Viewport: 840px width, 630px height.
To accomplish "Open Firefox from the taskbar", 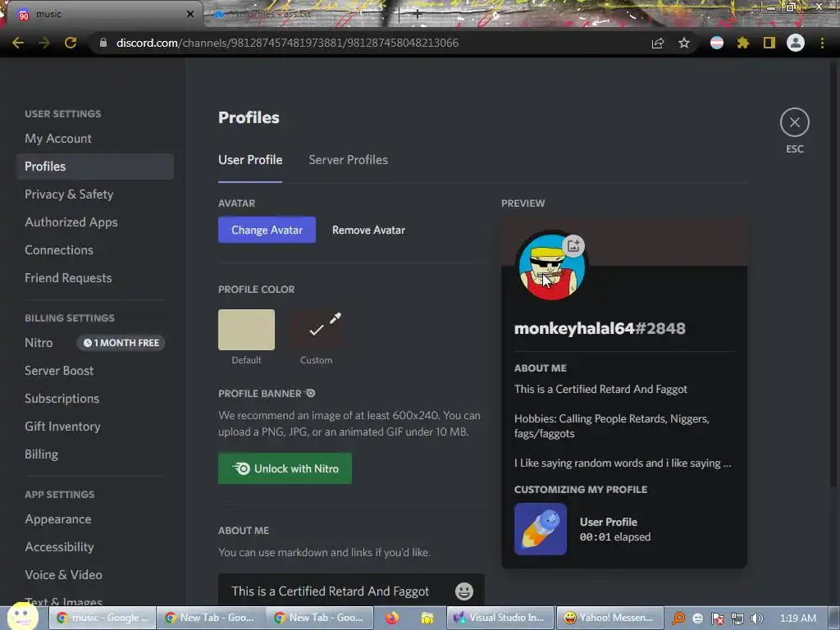I will click(x=391, y=618).
